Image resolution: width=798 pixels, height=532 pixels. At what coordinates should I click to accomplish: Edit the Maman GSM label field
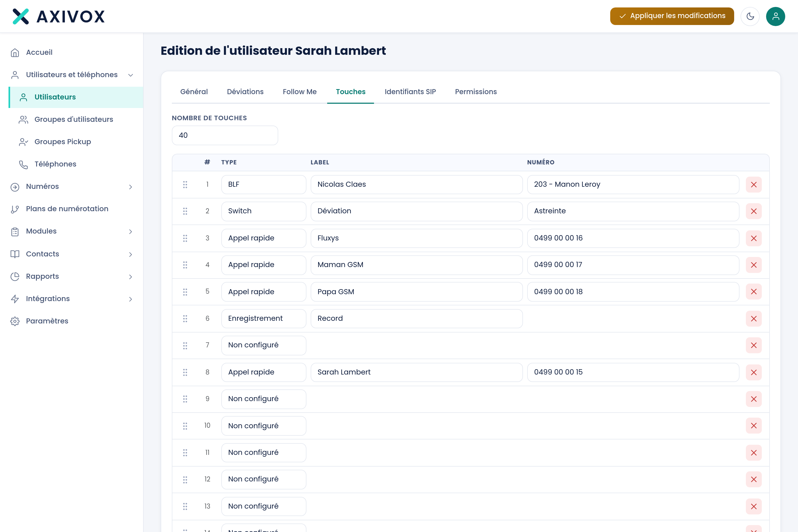[417, 265]
